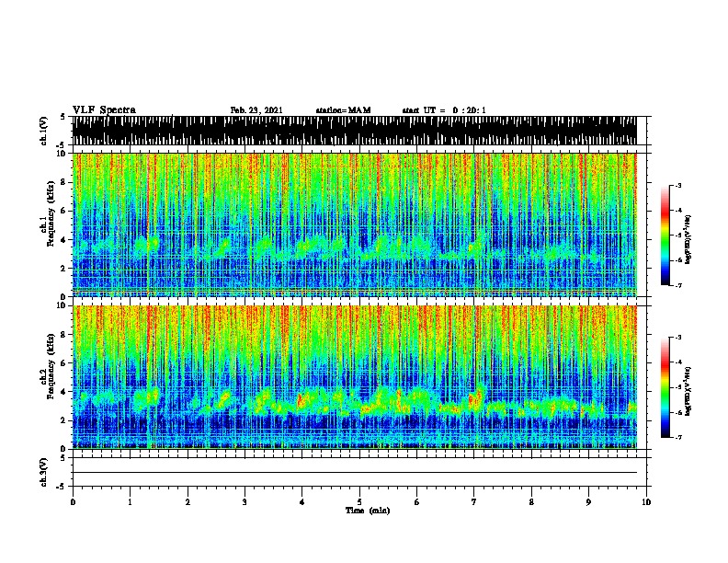The height and width of the screenshot is (563, 728).
Task: Click the ch.2 spectrogram color scale bar
Action: pos(665,387)
